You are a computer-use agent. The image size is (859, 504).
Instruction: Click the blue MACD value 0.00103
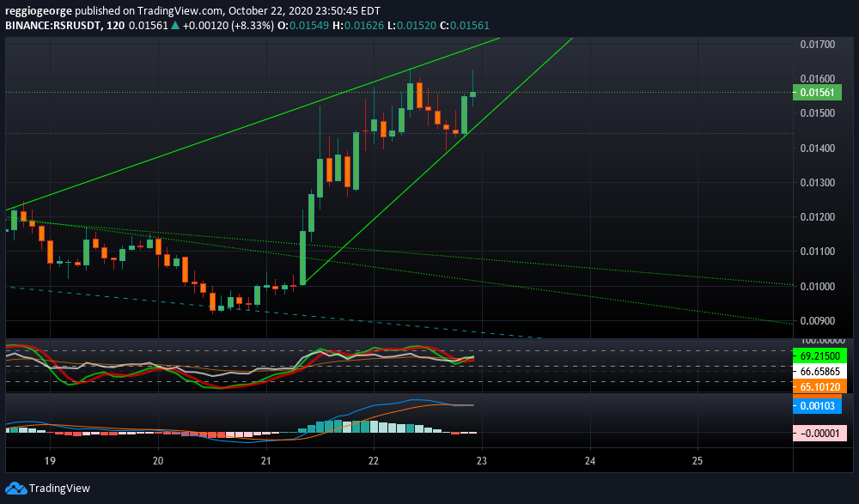[x=817, y=406]
